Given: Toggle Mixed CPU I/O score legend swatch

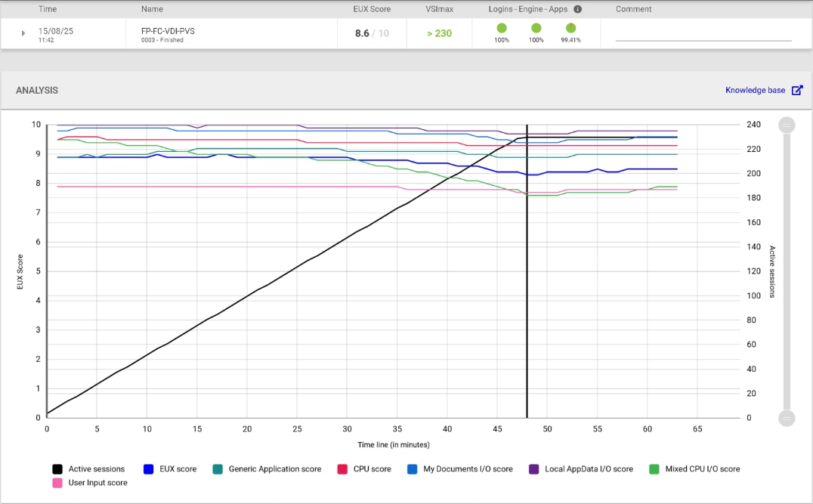Looking at the screenshot, I should click(654, 468).
